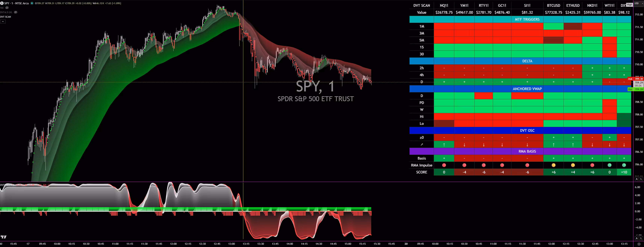
Task: Click the MTF TRIGGERS section header
Action: [527, 20]
